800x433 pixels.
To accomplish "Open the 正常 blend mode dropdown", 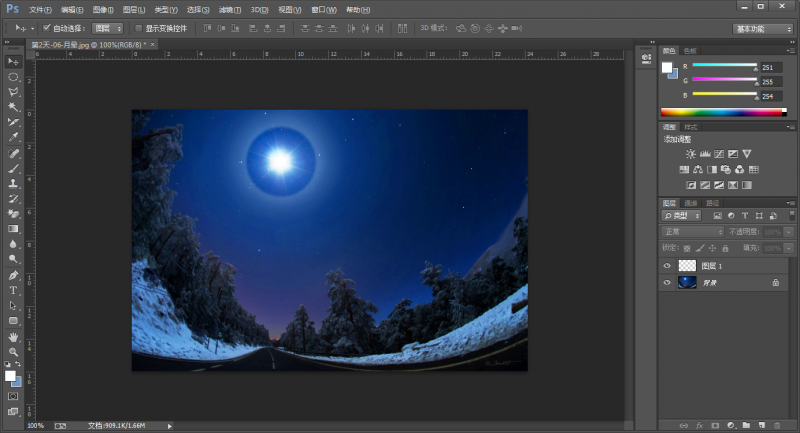I will 693,232.
